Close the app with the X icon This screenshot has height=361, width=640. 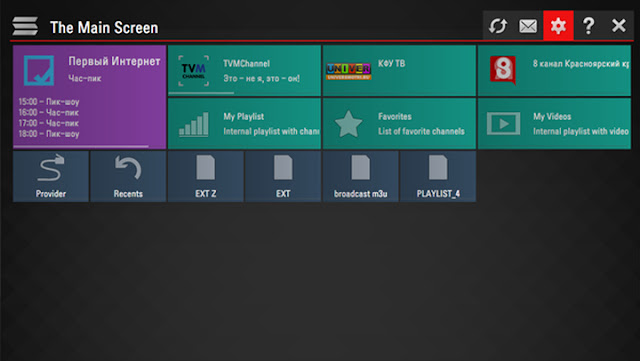618,26
